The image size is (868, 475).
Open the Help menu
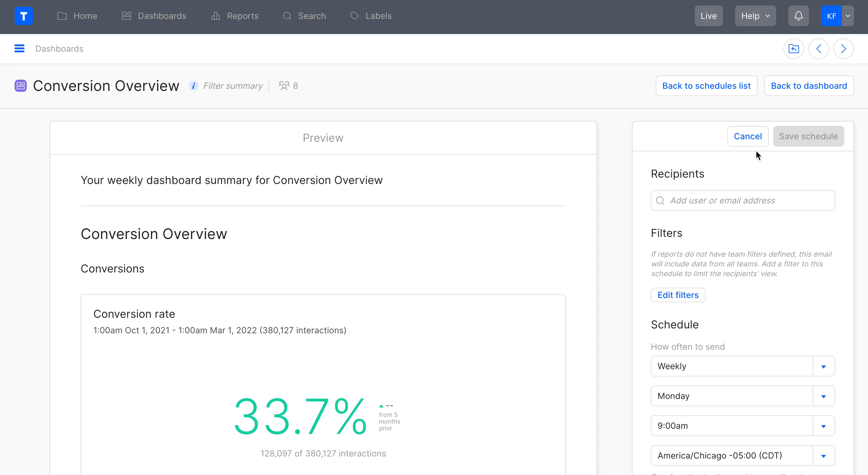coord(755,16)
